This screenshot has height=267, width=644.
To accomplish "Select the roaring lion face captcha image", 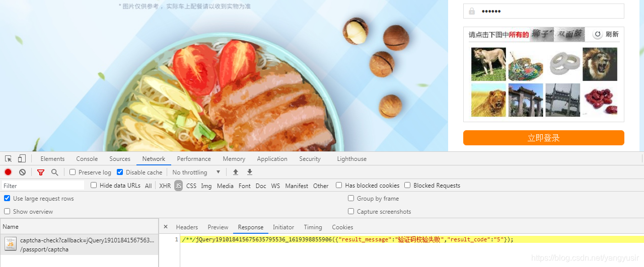I will coord(600,64).
